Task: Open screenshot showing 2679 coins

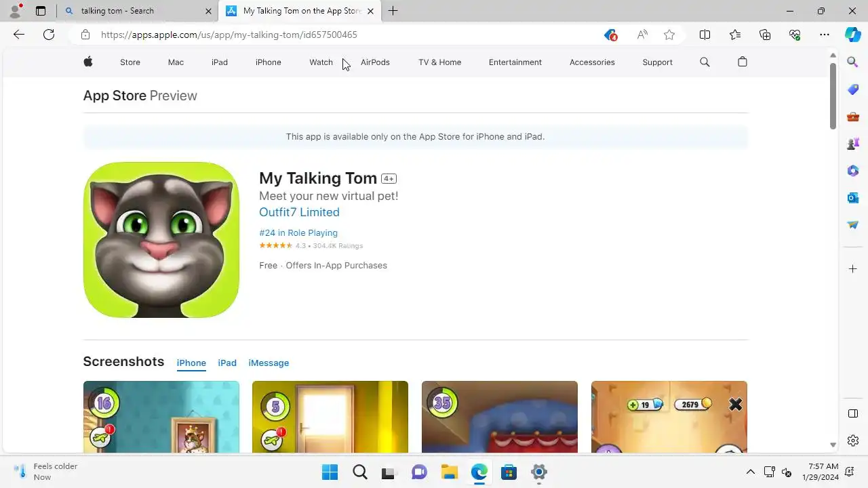Action: [x=669, y=417]
